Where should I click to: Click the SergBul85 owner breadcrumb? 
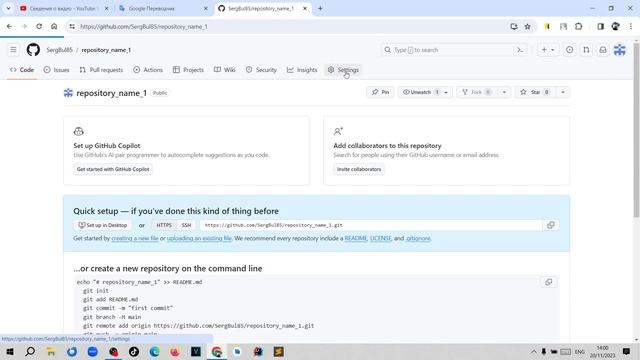[59, 50]
